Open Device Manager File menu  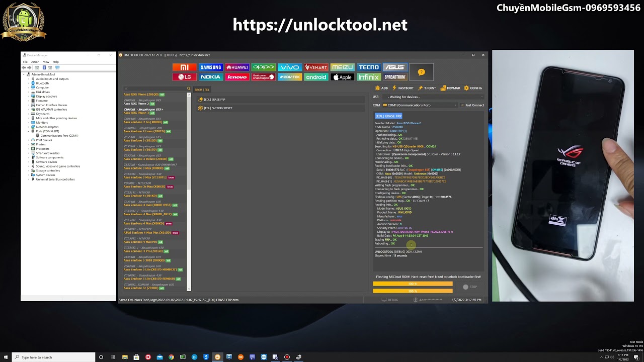click(x=25, y=62)
